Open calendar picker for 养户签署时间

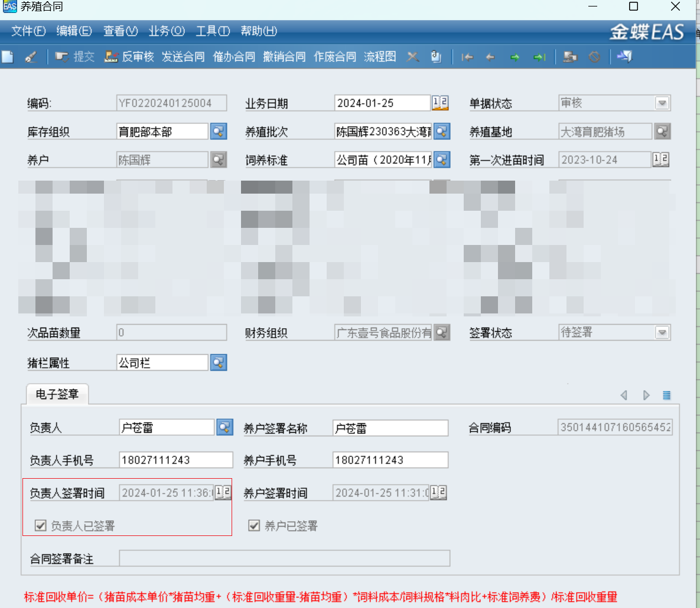pyautogui.click(x=438, y=492)
